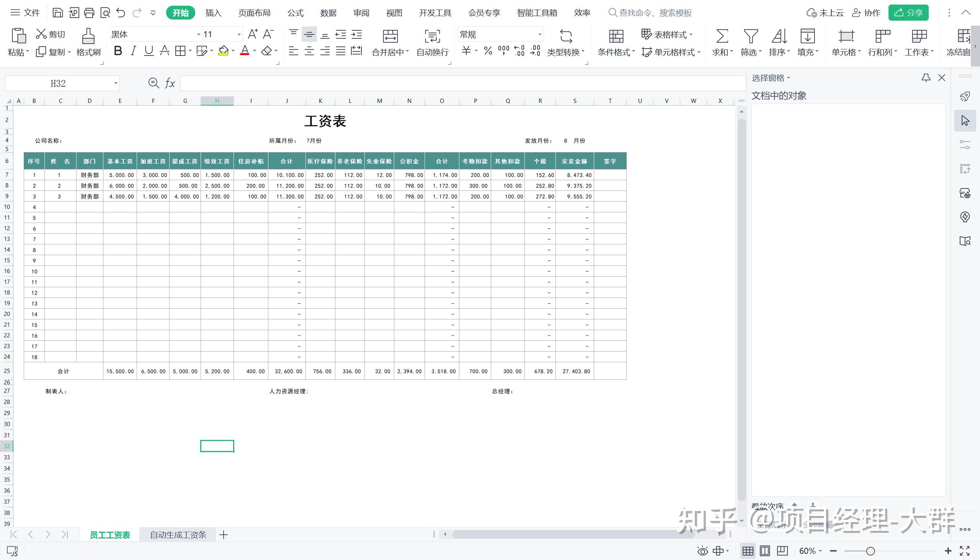Click the Format Painter (格式刷) icon
Image resolution: width=980 pixels, height=560 pixels.
[x=88, y=36]
